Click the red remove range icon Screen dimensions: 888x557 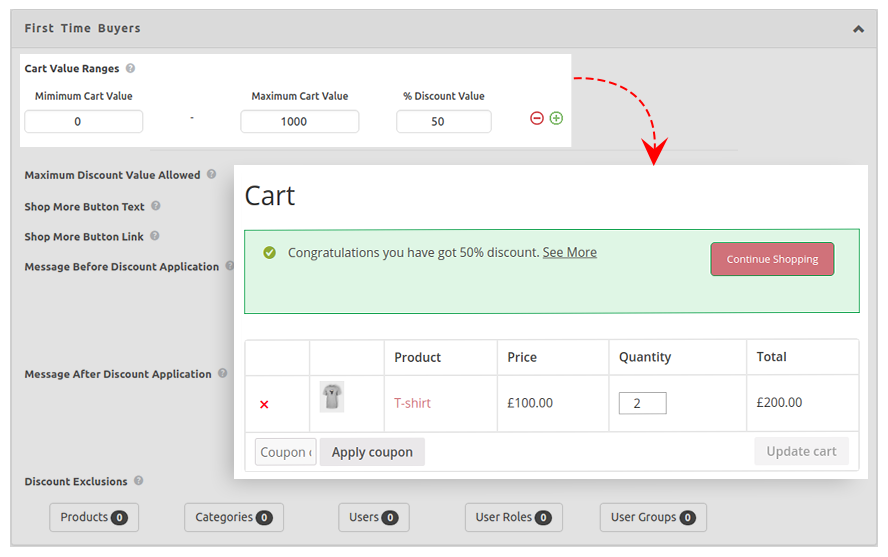click(x=537, y=118)
